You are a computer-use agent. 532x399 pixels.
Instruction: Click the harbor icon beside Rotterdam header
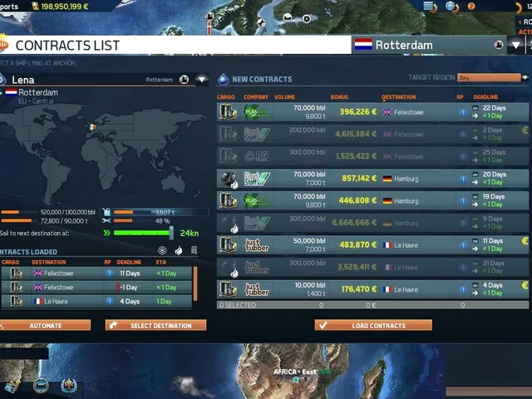pyautogui.click(x=499, y=44)
